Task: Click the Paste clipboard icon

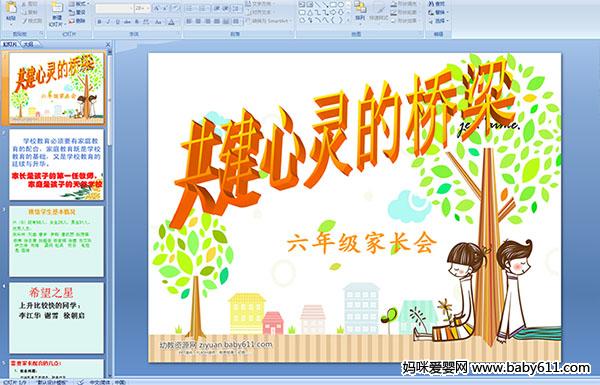Action: point(11,11)
